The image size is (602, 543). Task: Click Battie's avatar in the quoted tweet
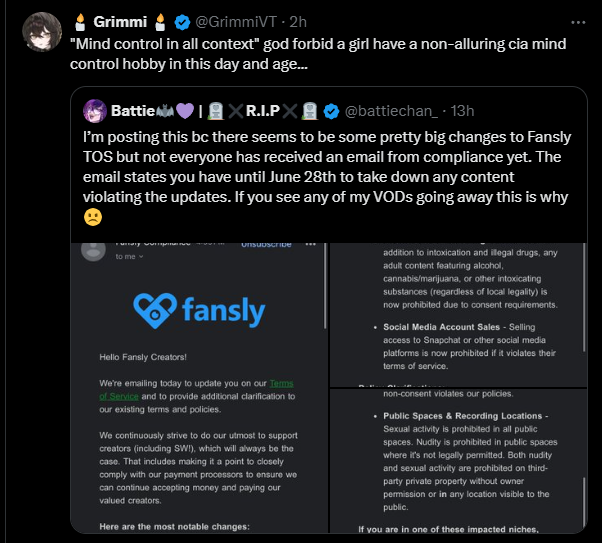click(x=96, y=110)
